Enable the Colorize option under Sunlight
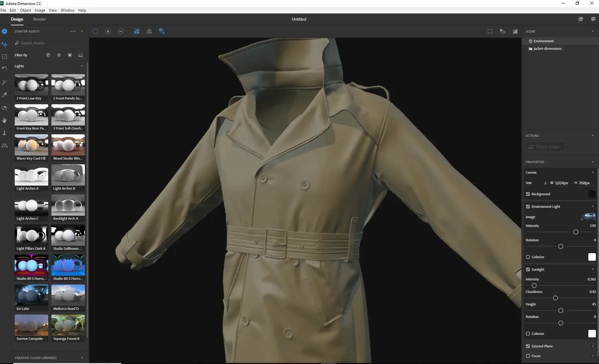Image resolution: width=599 pixels, height=364 pixels. 528,333
